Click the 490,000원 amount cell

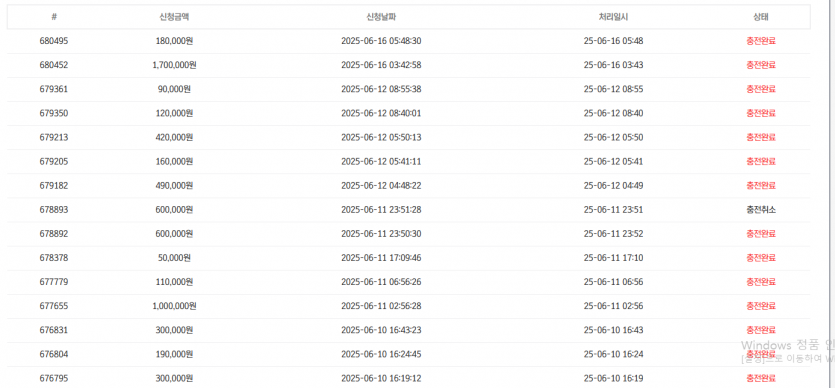(x=174, y=186)
